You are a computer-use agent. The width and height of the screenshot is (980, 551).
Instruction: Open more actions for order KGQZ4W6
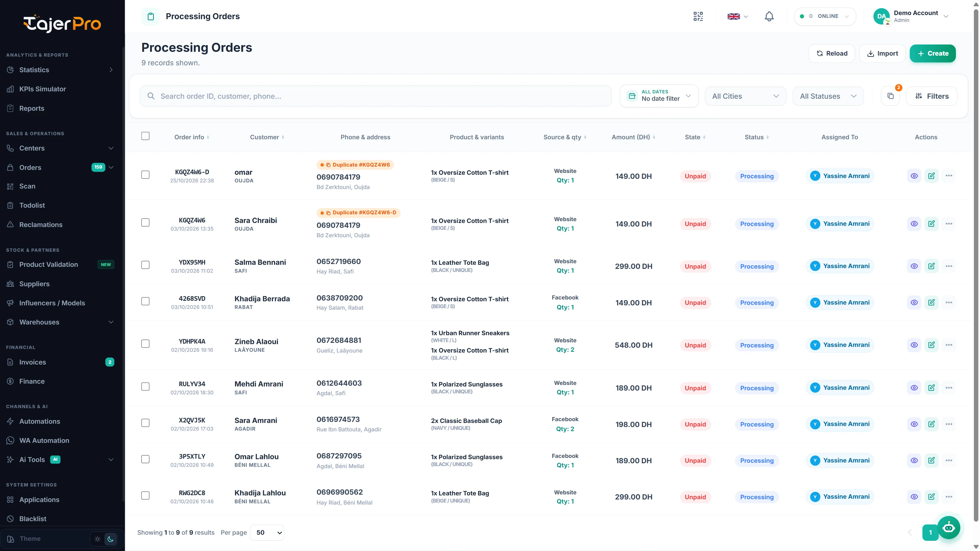(949, 224)
